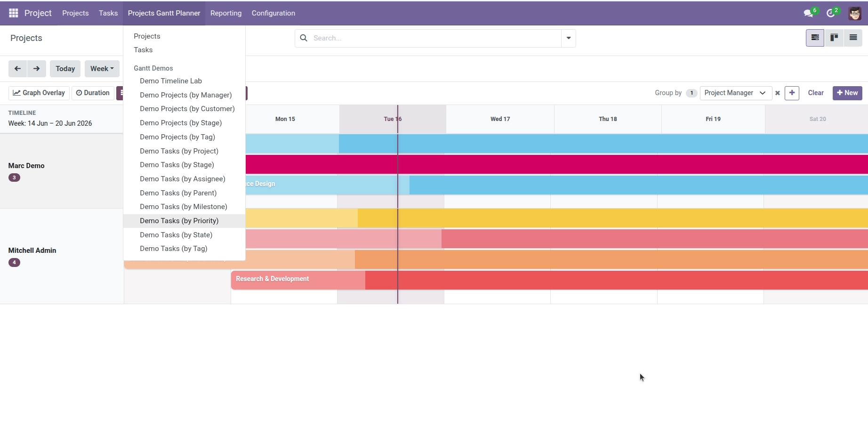Open the Project Manager group-by dropdown
The height and width of the screenshot is (436, 868).
click(x=736, y=93)
